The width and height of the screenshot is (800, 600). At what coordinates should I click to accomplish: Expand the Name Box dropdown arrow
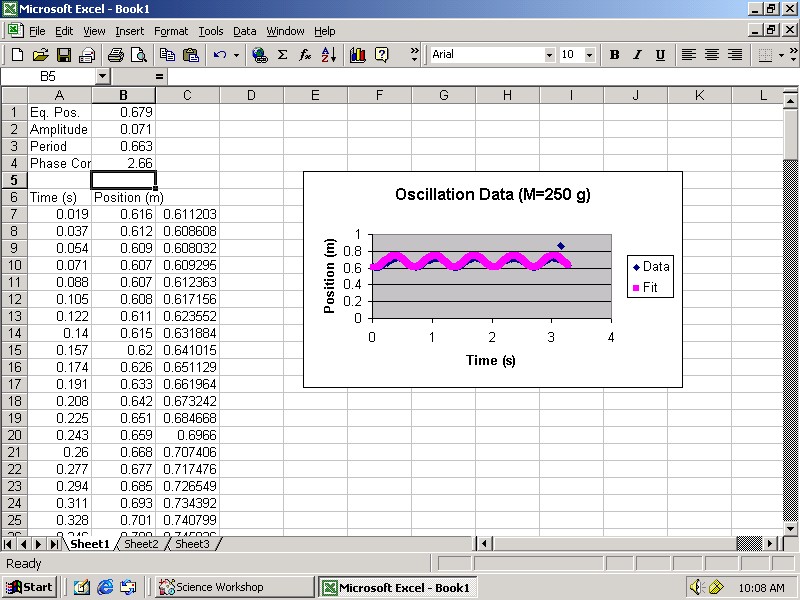[x=102, y=76]
